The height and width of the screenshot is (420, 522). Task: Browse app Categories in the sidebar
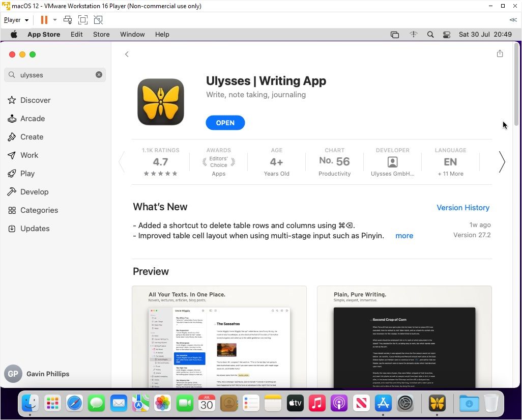39,210
